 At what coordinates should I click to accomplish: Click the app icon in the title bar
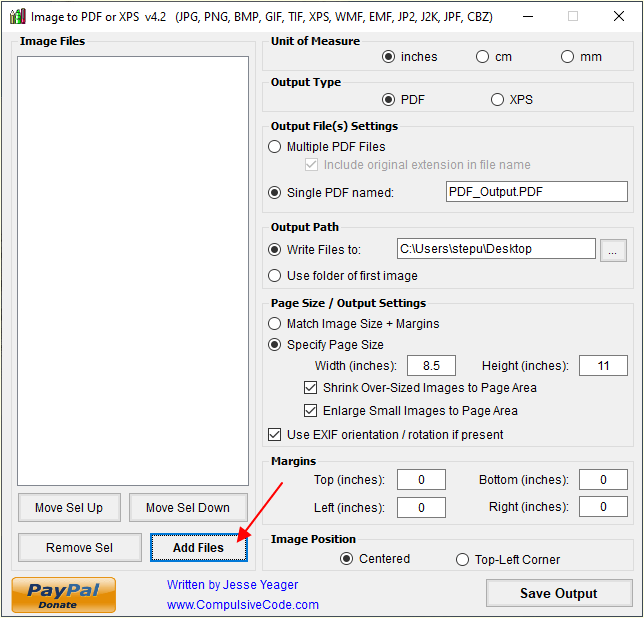point(18,16)
